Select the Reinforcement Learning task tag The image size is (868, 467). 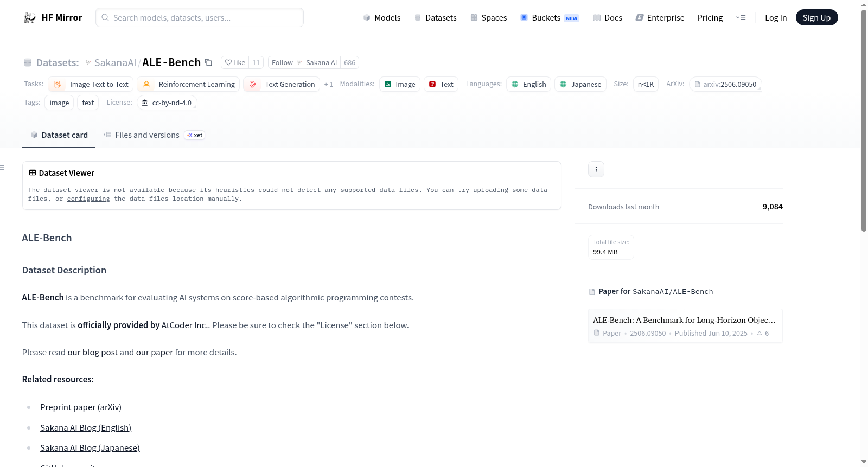[x=188, y=84]
